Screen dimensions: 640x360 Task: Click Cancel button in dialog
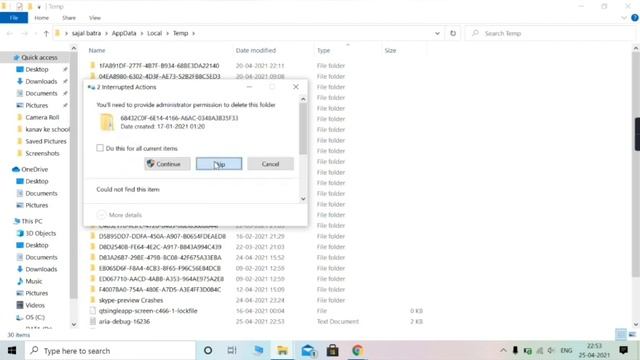[270, 164]
